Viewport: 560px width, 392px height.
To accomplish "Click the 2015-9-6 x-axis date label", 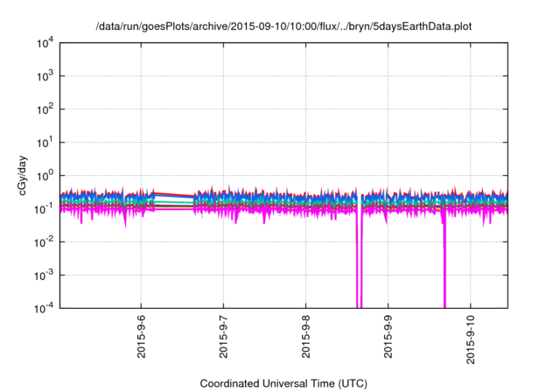I will pyautogui.click(x=141, y=336).
